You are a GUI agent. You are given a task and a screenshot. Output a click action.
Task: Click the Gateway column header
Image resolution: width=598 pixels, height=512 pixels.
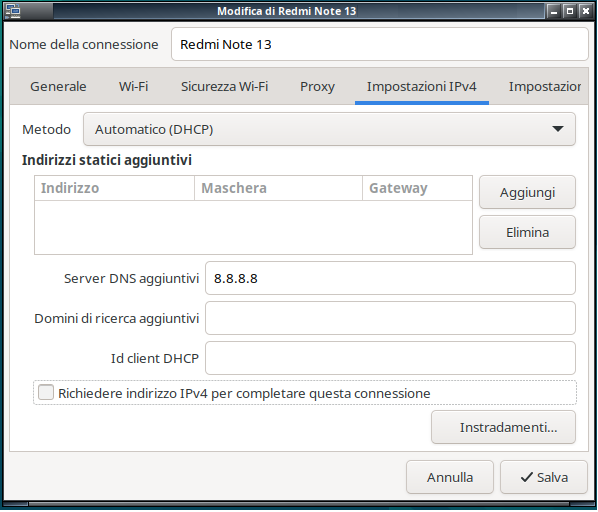point(417,188)
